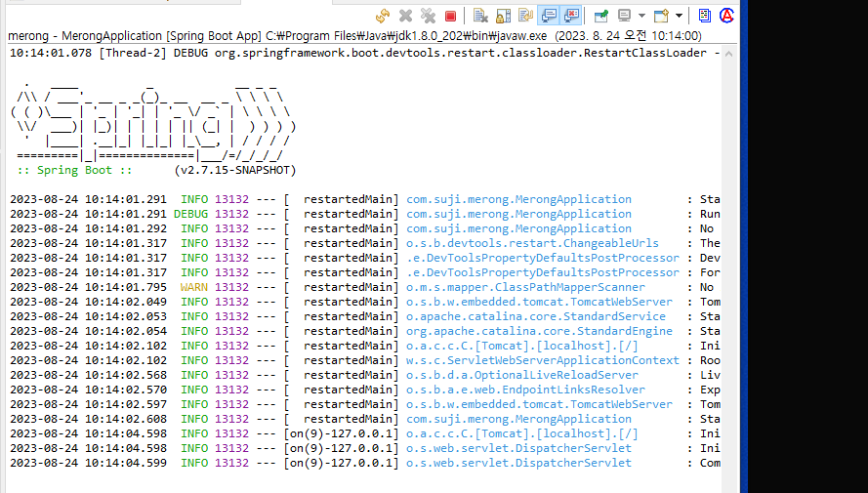Click the Open Console icon
This screenshot has width=868, height=493.
662,16
